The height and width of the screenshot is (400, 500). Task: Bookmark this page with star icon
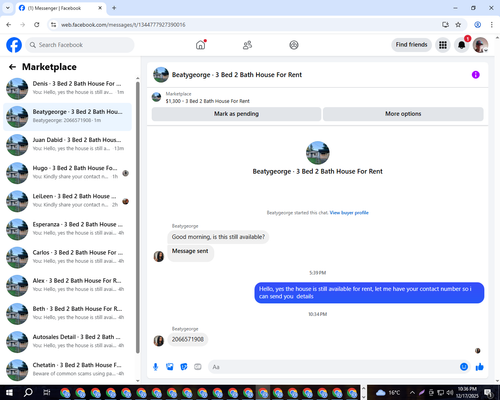click(x=458, y=25)
